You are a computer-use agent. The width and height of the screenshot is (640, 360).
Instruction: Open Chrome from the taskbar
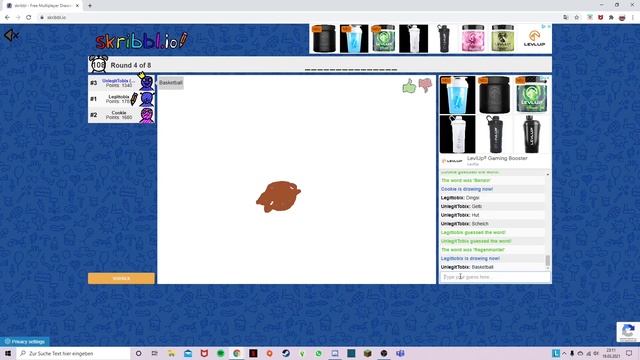click(237, 353)
